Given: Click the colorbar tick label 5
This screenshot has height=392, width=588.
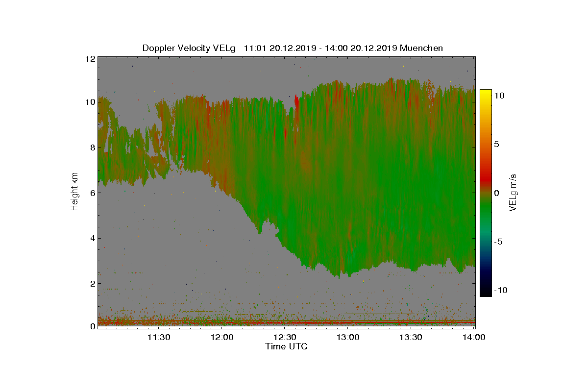Looking at the screenshot, I should [496, 144].
